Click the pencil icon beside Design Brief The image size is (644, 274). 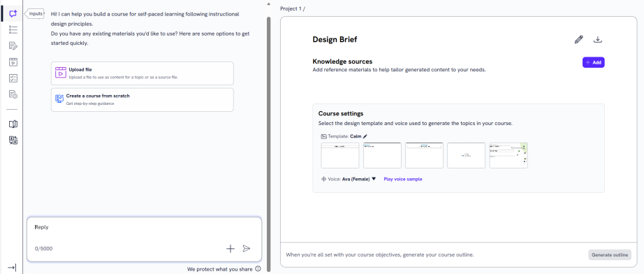tap(579, 39)
